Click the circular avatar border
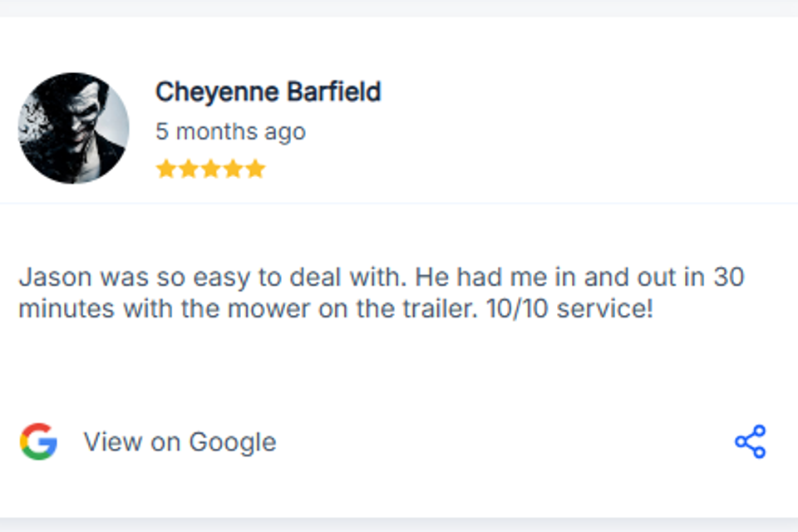This screenshot has height=532, width=798. [73, 74]
